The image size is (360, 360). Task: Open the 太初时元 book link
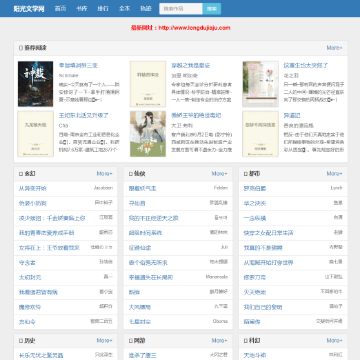[x=30, y=277]
